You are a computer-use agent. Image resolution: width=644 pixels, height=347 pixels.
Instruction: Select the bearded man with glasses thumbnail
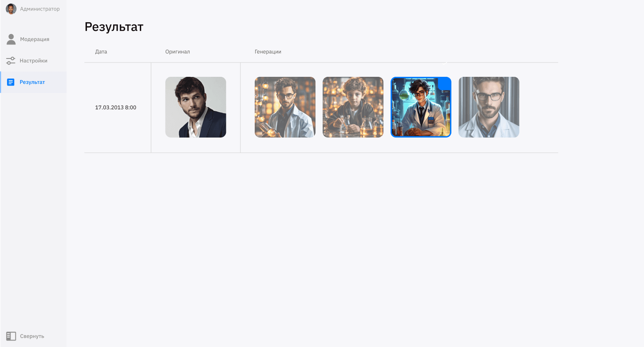489,107
